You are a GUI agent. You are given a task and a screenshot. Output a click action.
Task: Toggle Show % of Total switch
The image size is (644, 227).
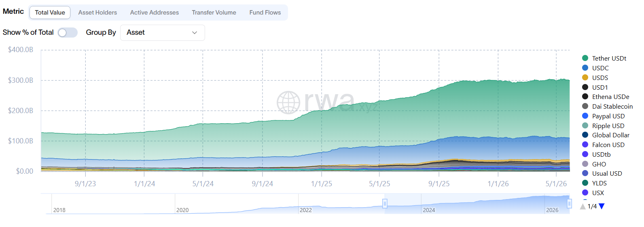(68, 32)
